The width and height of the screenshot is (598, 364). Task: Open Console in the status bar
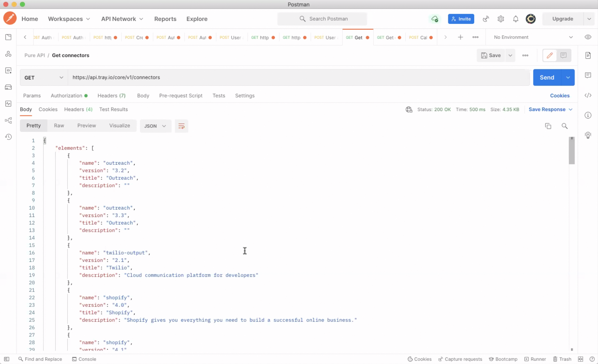click(84, 359)
